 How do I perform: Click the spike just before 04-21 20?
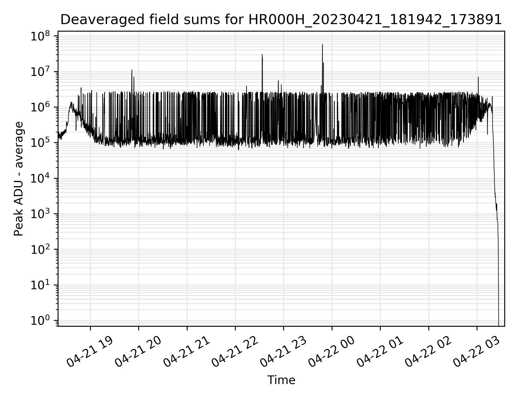pyautogui.click(x=132, y=80)
